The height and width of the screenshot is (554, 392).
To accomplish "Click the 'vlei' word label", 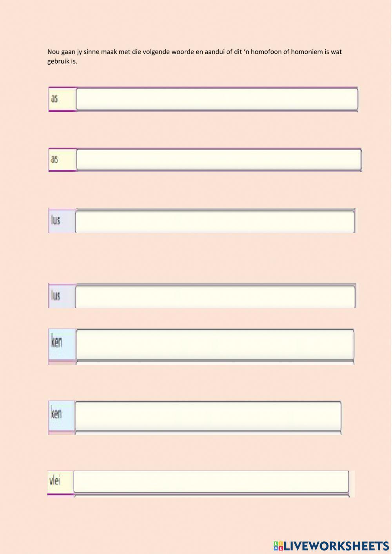I will [54, 481].
